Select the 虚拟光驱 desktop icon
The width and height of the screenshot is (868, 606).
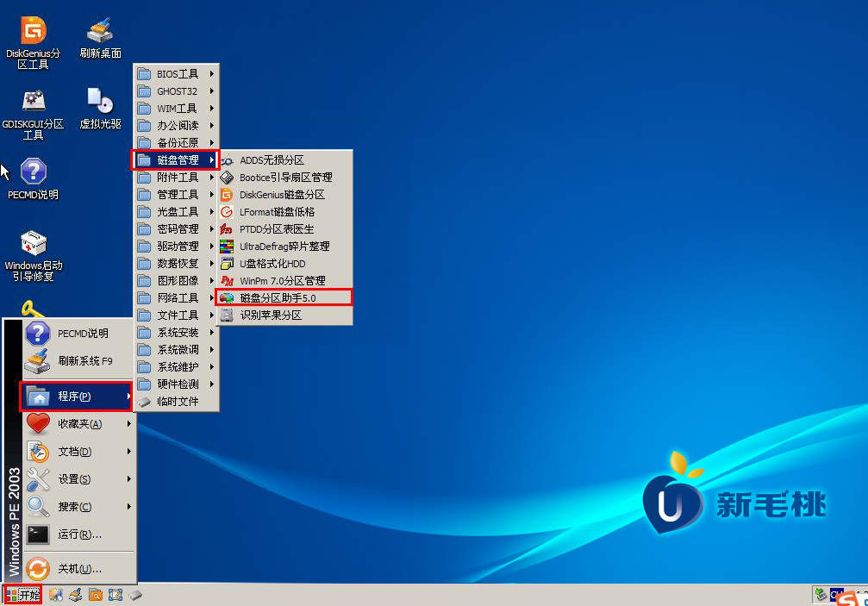[x=100, y=108]
